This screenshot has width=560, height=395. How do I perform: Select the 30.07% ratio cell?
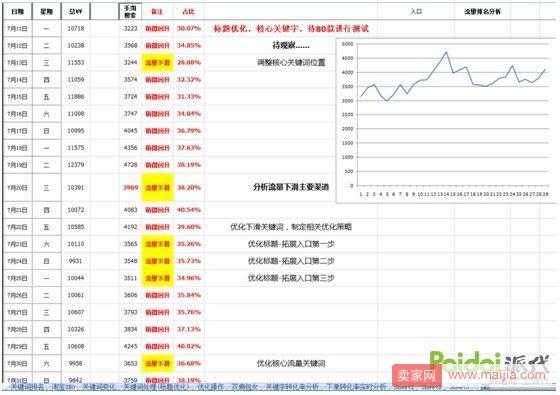[189, 29]
